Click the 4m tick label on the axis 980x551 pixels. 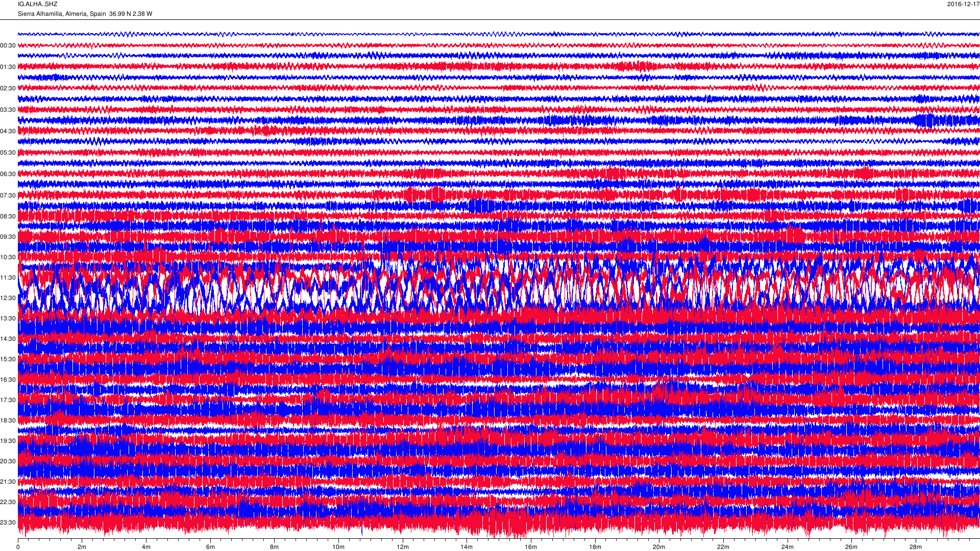click(x=146, y=547)
